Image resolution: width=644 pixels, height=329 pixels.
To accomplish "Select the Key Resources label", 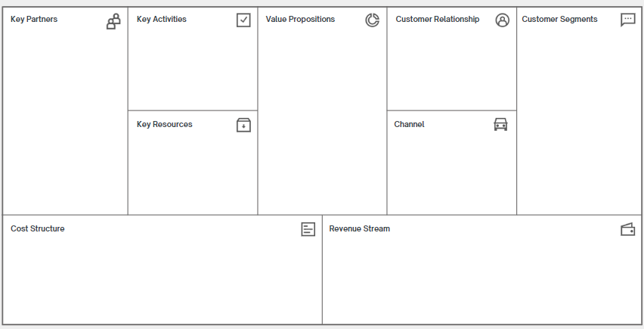I will tap(165, 124).
